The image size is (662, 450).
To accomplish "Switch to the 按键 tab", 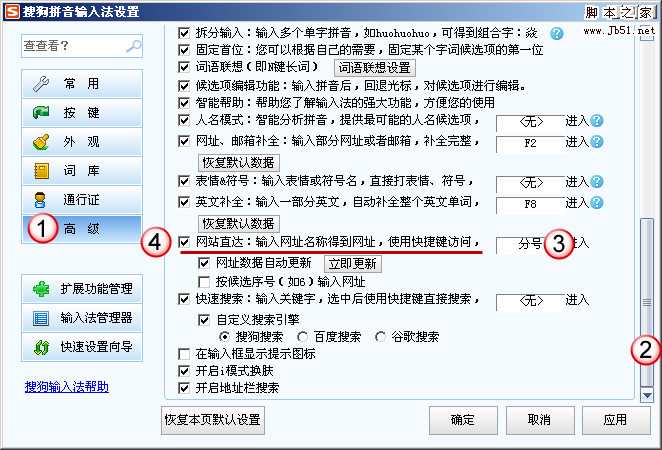I will pos(82,112).
